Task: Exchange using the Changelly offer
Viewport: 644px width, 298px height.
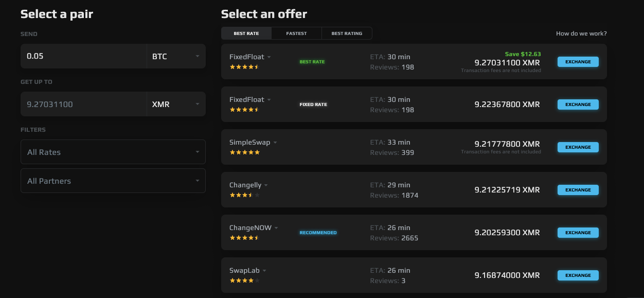Action: [x=578, y=190]
